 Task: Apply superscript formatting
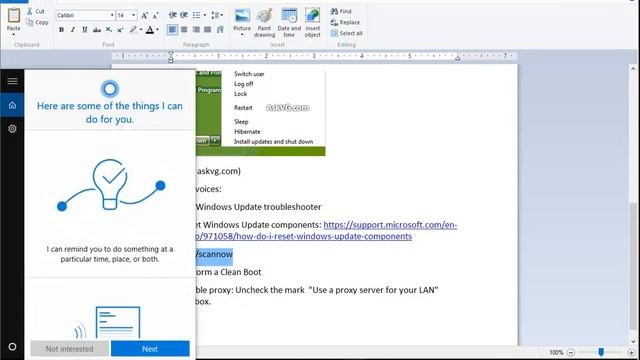[120, 30]
